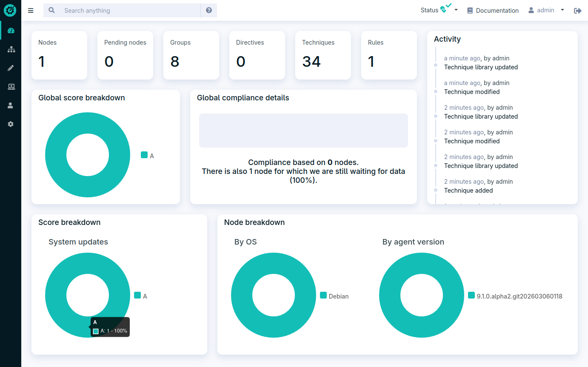Open the admin user dropdown
588x367 pixels.
(546, 10)
